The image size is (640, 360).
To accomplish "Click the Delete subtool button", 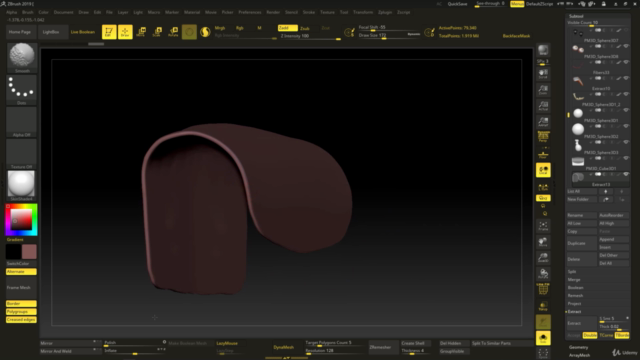I will [581, 259].
